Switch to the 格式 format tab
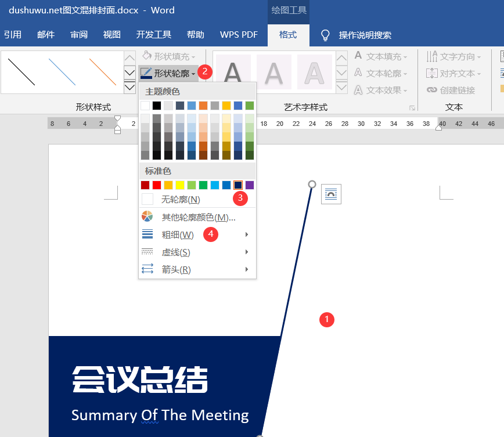This screenshot has width=504, height=437. [x=288, y=35]
